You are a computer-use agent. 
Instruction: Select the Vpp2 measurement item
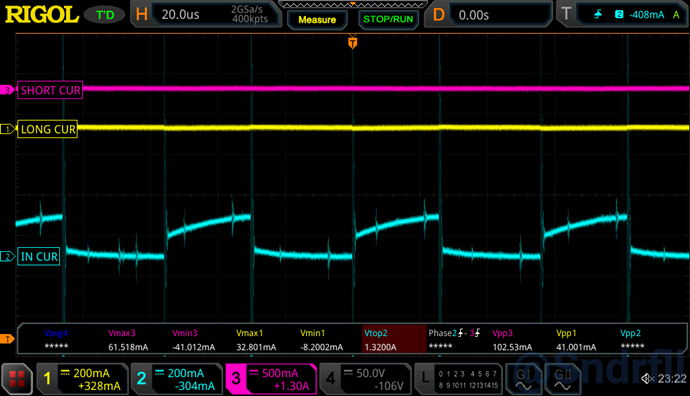[x=631, y=340]
